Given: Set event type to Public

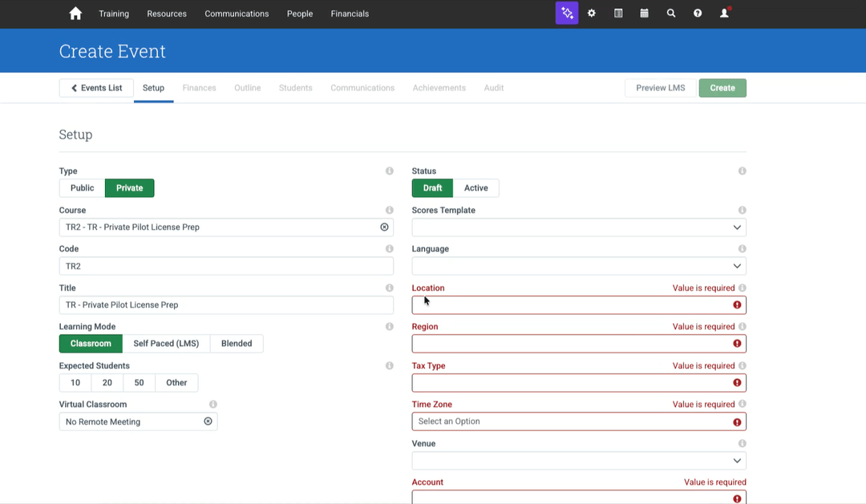Looking at the screenshot, I should click(83, 187).
